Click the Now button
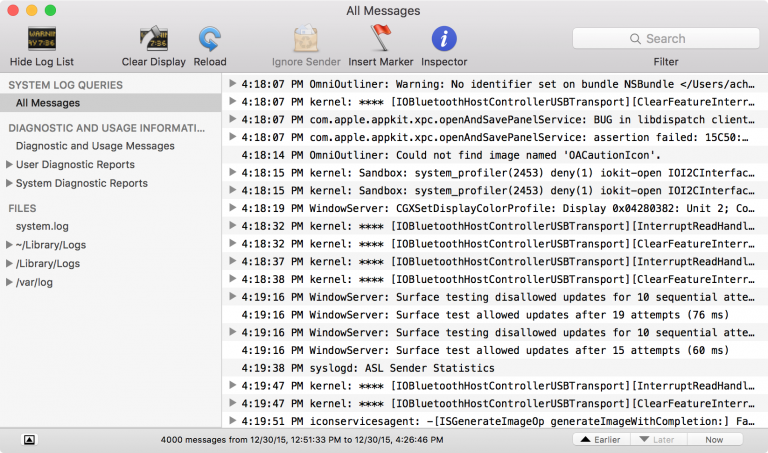This screenshot has width=768, height=453. [x=714, y=439]
